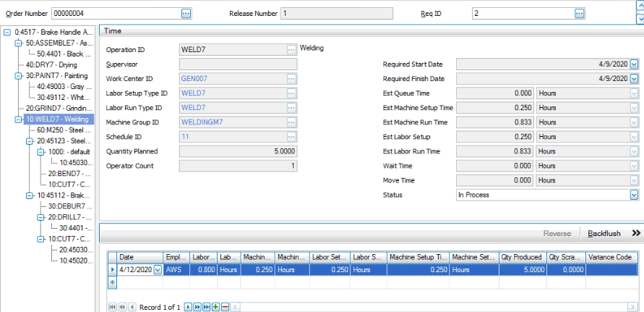Collapse the 0:4517 Brake Handle root node
The image size is (644, 312).
coord(7,32)
